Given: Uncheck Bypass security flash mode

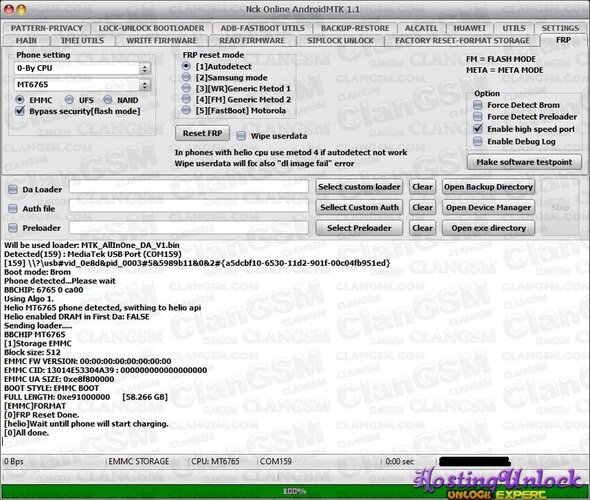Looking at the screenshot, I should pyautogui.click(x=20, y=111).
